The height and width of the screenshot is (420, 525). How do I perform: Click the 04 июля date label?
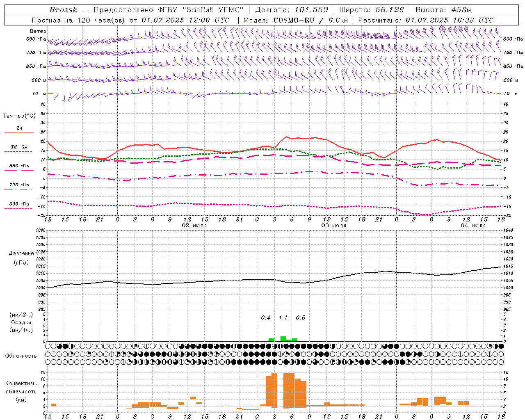(473, 226)
